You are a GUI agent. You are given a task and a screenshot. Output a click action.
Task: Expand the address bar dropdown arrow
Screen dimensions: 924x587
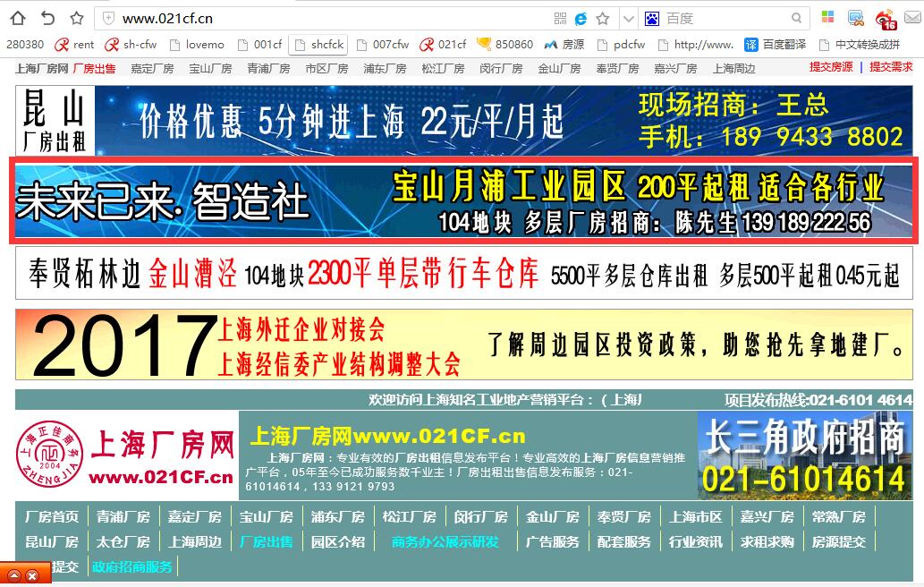[x=629, y=19]
